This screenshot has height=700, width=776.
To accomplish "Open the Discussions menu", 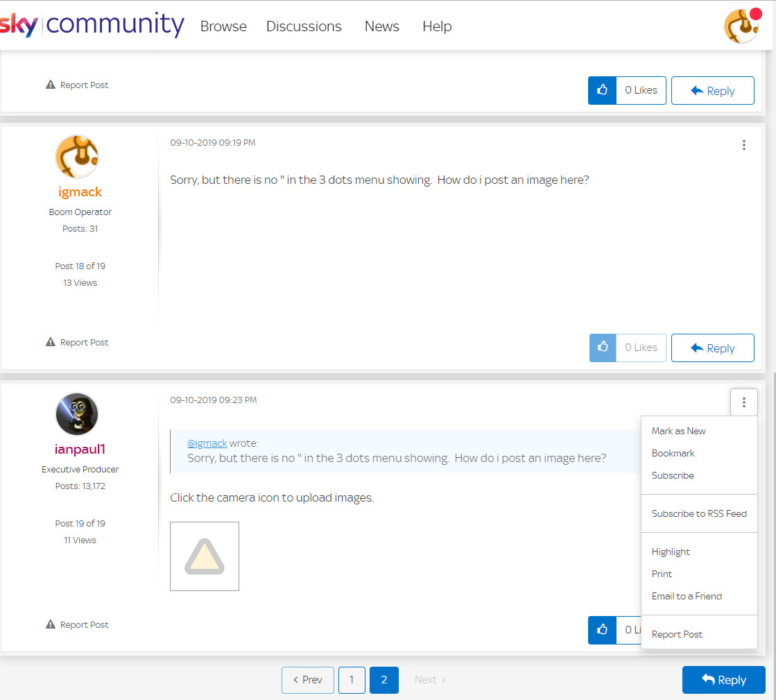I will tap(304, 26).
